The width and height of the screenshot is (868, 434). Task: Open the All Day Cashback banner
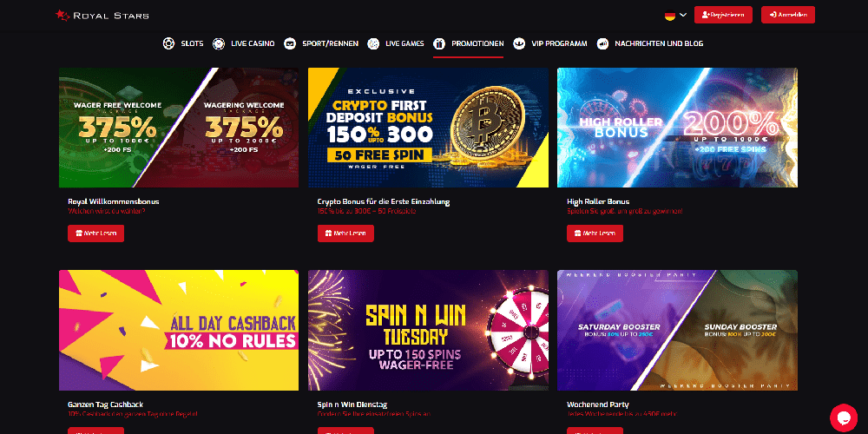click(179, 330)
